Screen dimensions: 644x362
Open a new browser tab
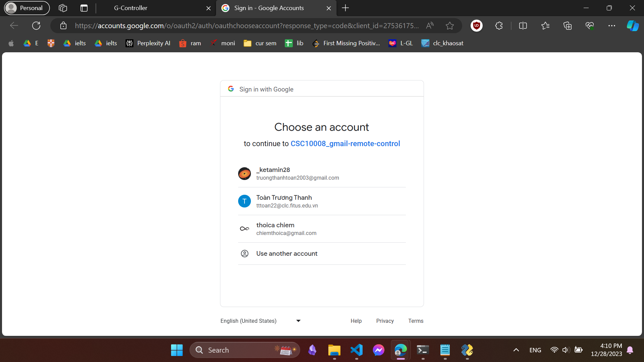tap(345, 8)
